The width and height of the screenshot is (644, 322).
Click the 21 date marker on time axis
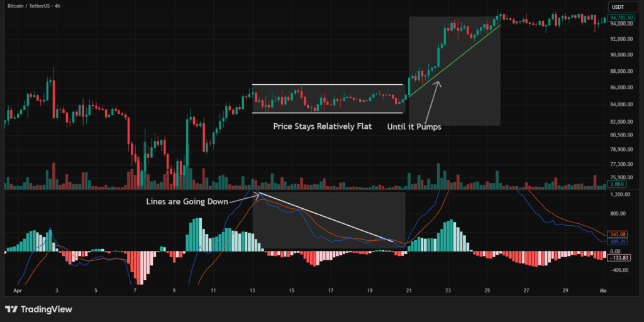tap(408, 291)
